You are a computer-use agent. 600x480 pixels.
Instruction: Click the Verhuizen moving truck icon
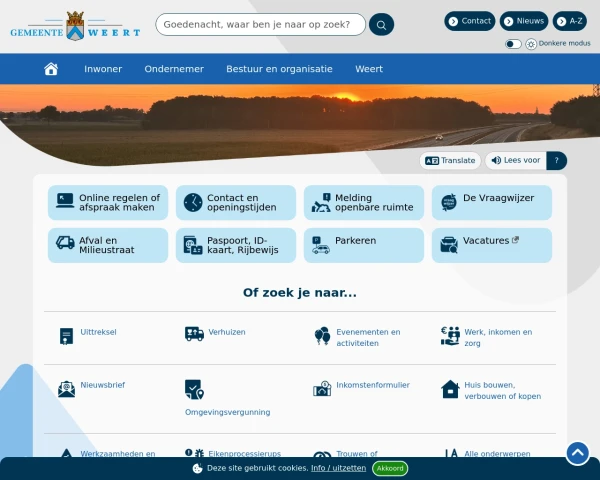click(x=194, y=334)
